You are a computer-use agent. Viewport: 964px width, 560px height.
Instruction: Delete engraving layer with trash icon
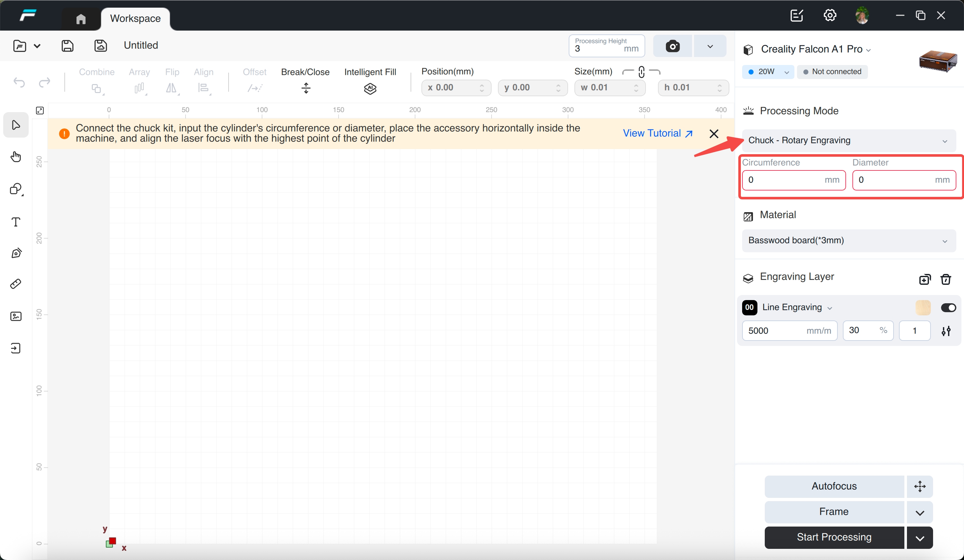pos(946,279)
